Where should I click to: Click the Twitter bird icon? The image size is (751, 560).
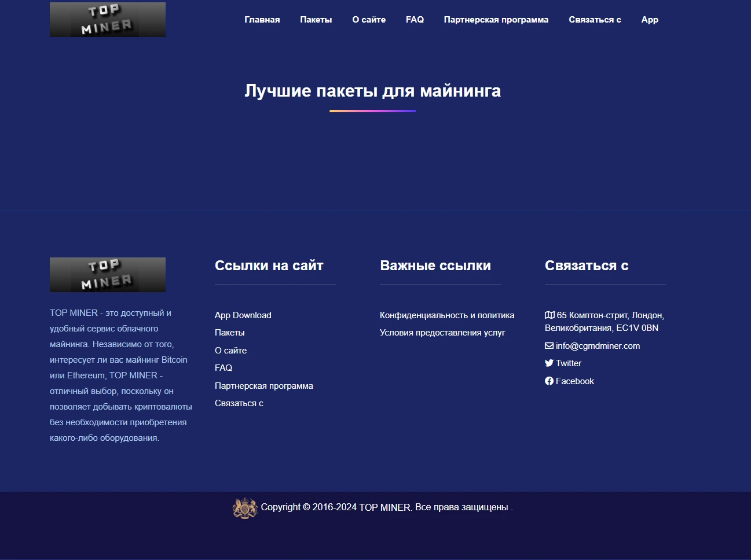(549, 363)
